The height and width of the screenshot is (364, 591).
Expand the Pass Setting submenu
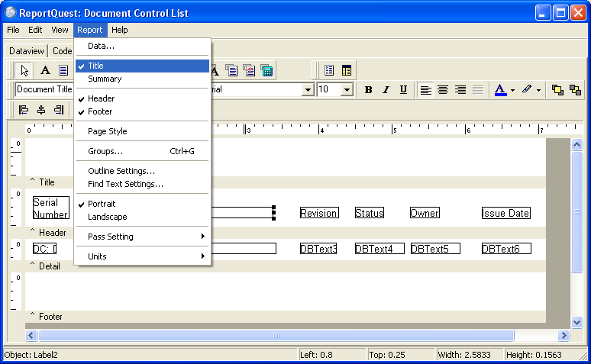click(x=142, y=237)
